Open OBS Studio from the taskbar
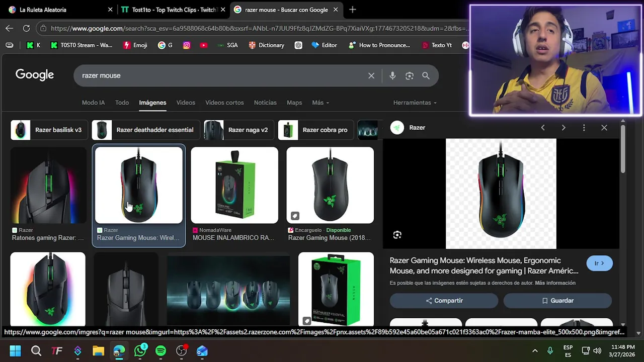Viewport: 644px width, 362px height. point(182,351)
